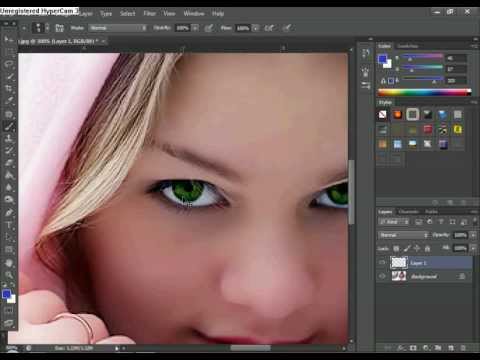Open the layer Opacity slider arrow
This screenshot has width=480, height=360.
pyautogui.click(x=473, y=235)
